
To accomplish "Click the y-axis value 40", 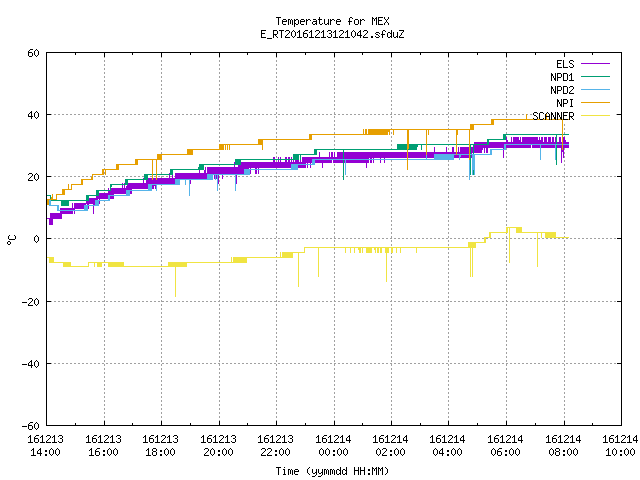I will click(x=33, y=115).
